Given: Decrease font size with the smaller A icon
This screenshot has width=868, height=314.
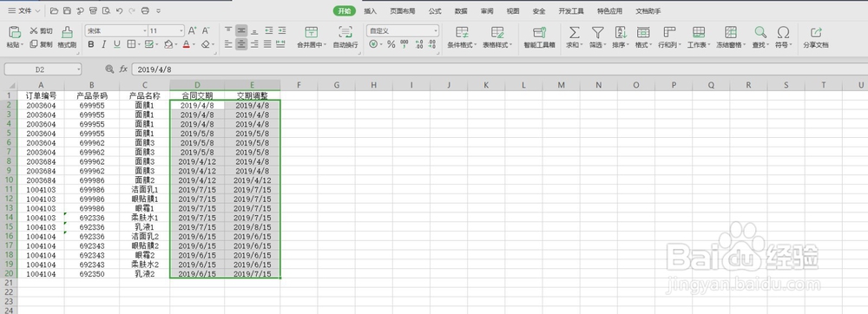Looking at the screenshot, I should 206,31.
